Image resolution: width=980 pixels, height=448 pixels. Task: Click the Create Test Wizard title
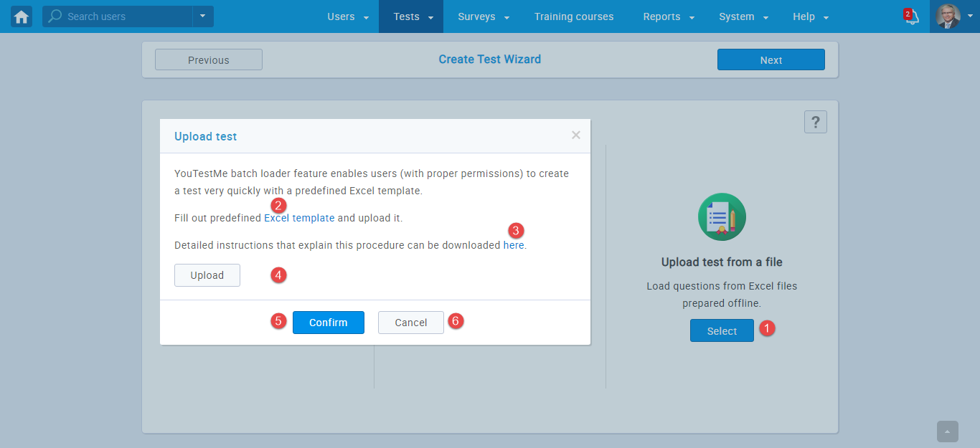tap(490, 59)
